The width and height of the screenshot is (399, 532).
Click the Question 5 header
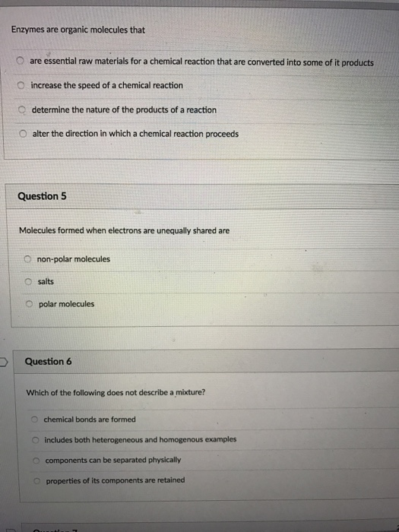(42, 196)
